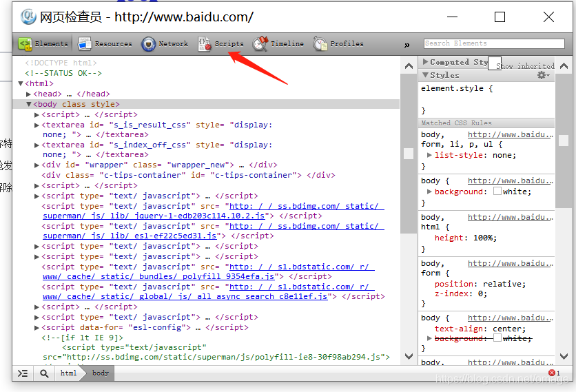Click white background color swatch
The width and height of the screenshot is (576, 392).
click(497, 191)
